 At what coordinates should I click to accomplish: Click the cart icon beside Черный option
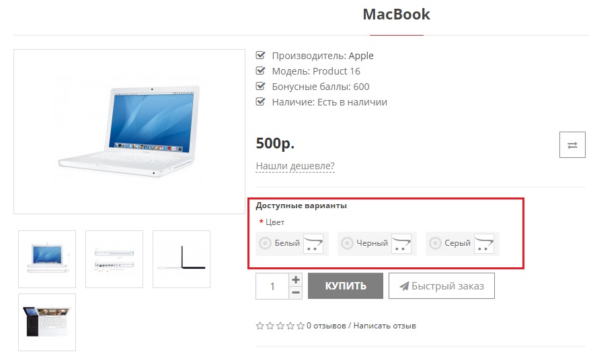[401, 244]
